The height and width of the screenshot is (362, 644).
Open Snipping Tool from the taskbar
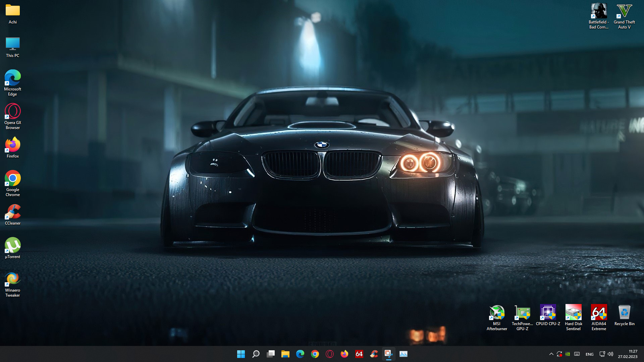coord(388,354)
